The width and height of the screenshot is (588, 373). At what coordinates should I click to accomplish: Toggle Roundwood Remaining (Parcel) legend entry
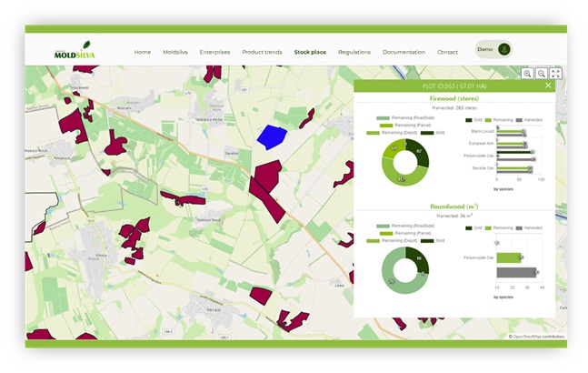click(405, 234)
